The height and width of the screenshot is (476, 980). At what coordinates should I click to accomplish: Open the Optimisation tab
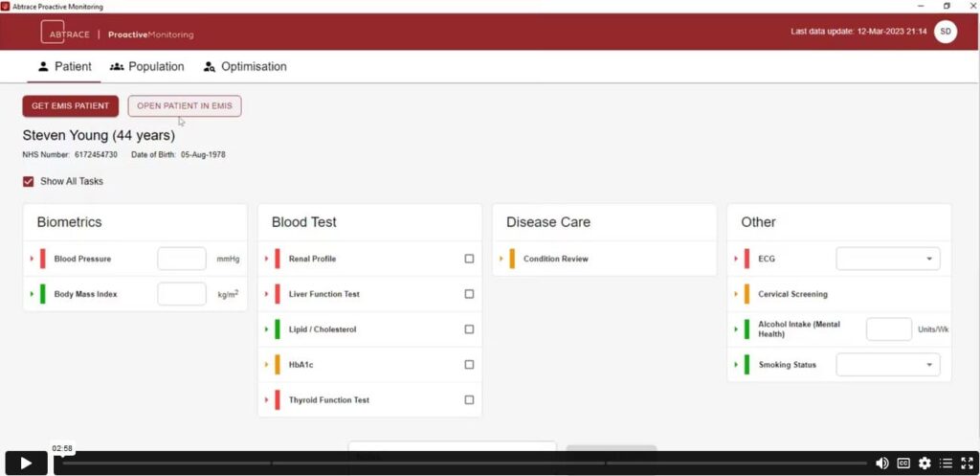[245, 66]
